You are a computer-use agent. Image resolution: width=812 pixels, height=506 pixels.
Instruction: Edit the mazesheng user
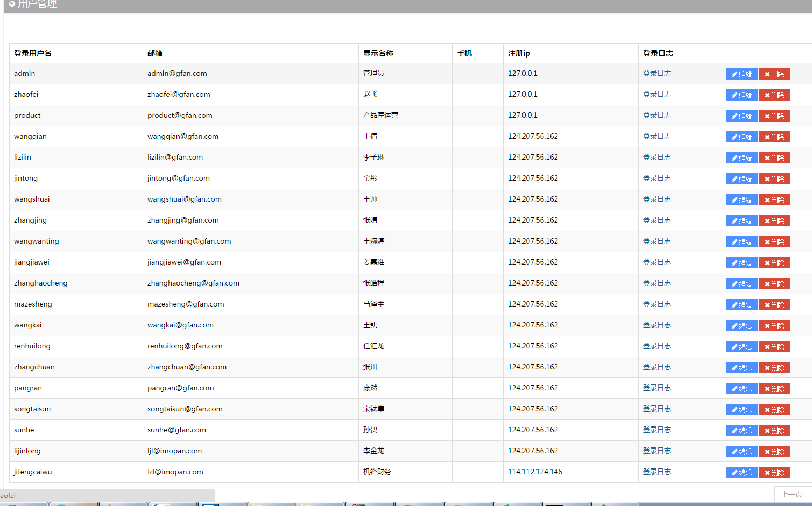coord(742,305)
